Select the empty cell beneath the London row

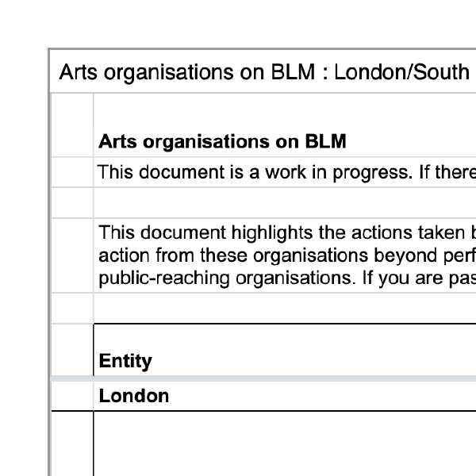coord(285,443)
